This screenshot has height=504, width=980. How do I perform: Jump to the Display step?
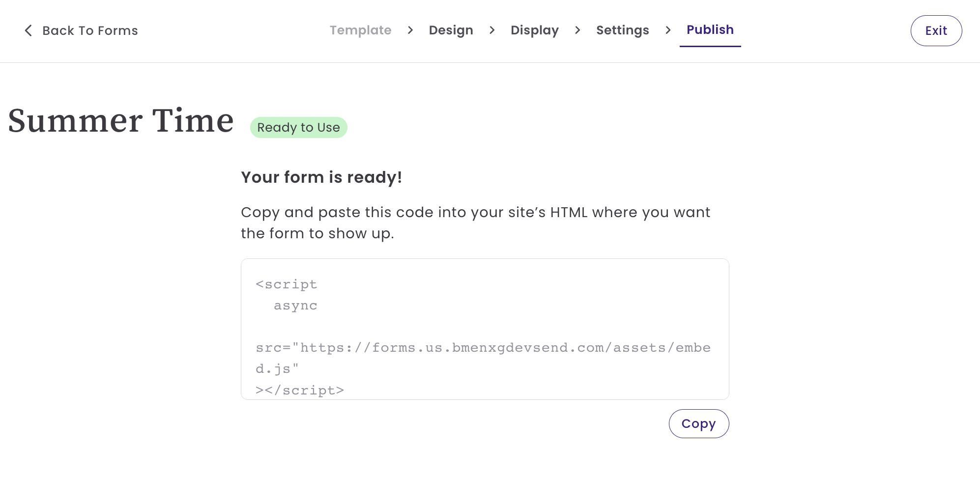pos(534,30)
